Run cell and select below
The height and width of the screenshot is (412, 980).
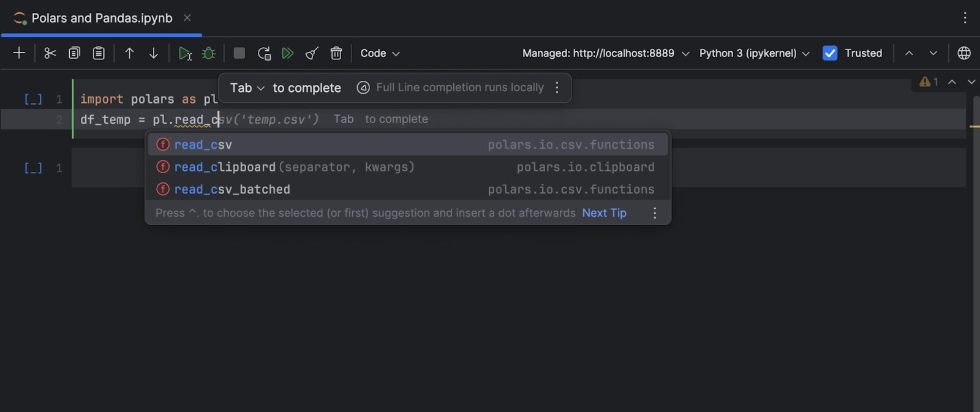pyautogui.click(x=185, y=54)
